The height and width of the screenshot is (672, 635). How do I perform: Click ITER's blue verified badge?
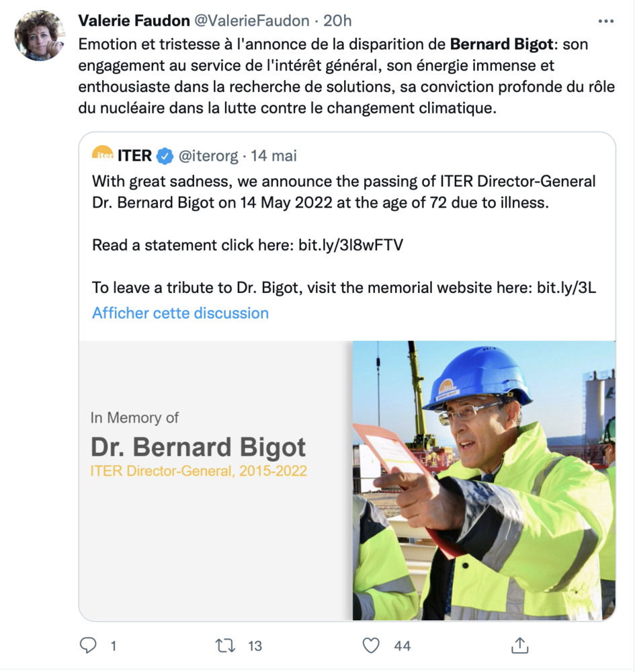pos(165,157)
